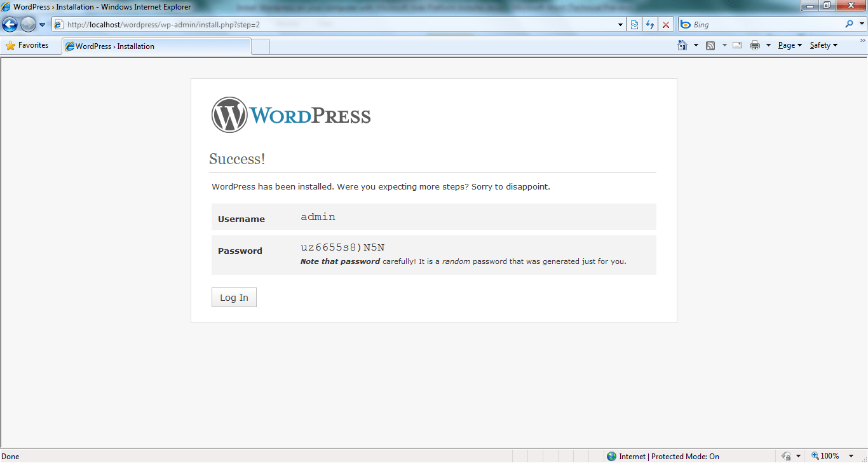The image size is (868, 463).
Task: Click the RSS feeds icon
Action: [710, 45]
